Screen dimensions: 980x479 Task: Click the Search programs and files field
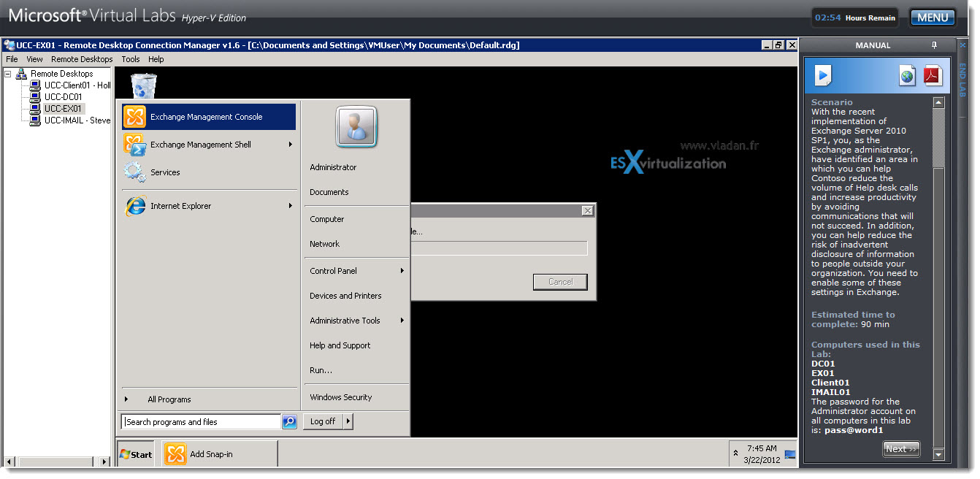[x=202, y=421]
